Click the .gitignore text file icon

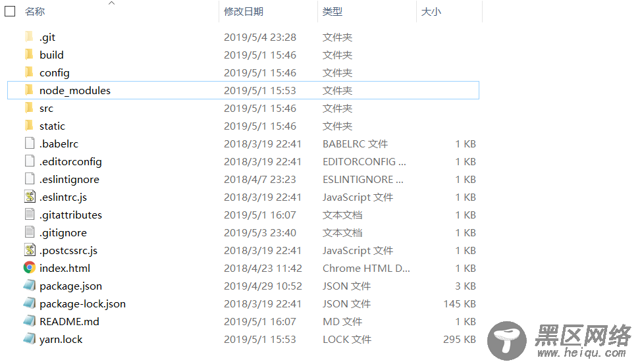30,232
